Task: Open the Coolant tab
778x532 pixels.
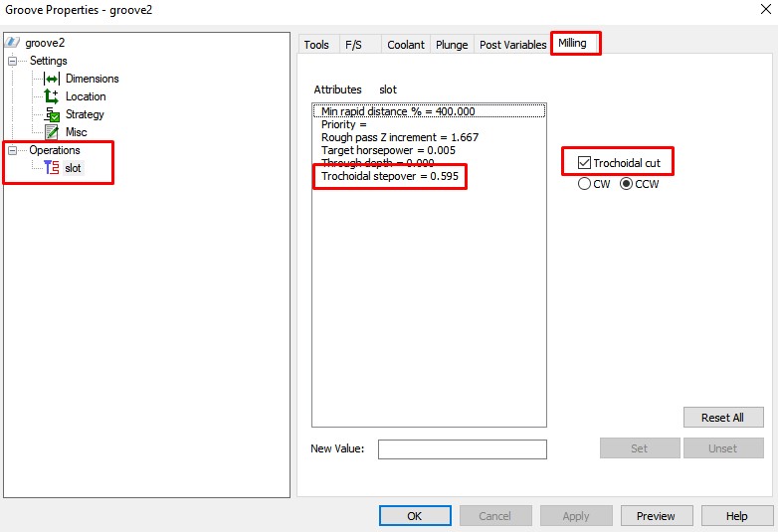Action: pos(405,45)
